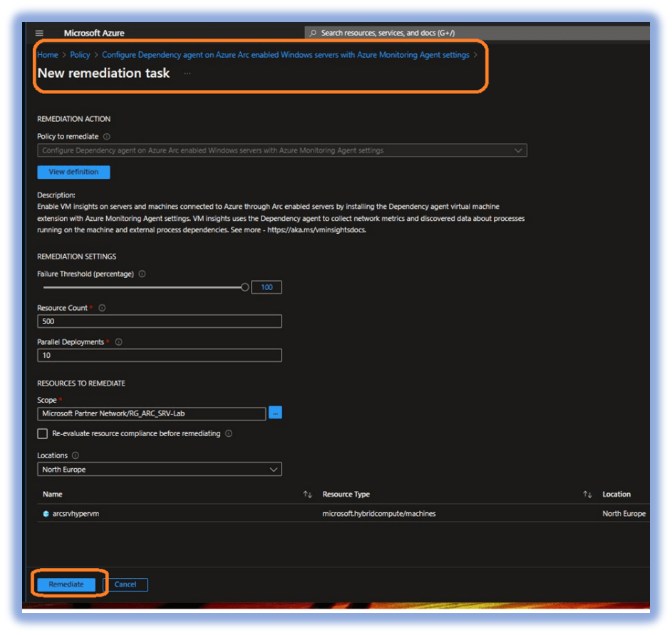Navigate to Policy breadcrumb link

pos(80,55)
